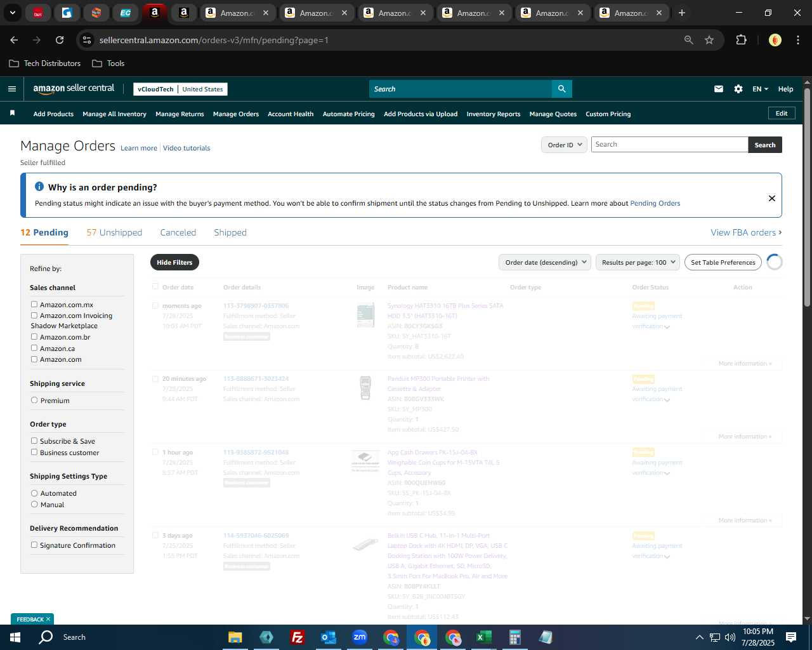
Task: Click the Hide Filters button
Action: pos(174,262)
